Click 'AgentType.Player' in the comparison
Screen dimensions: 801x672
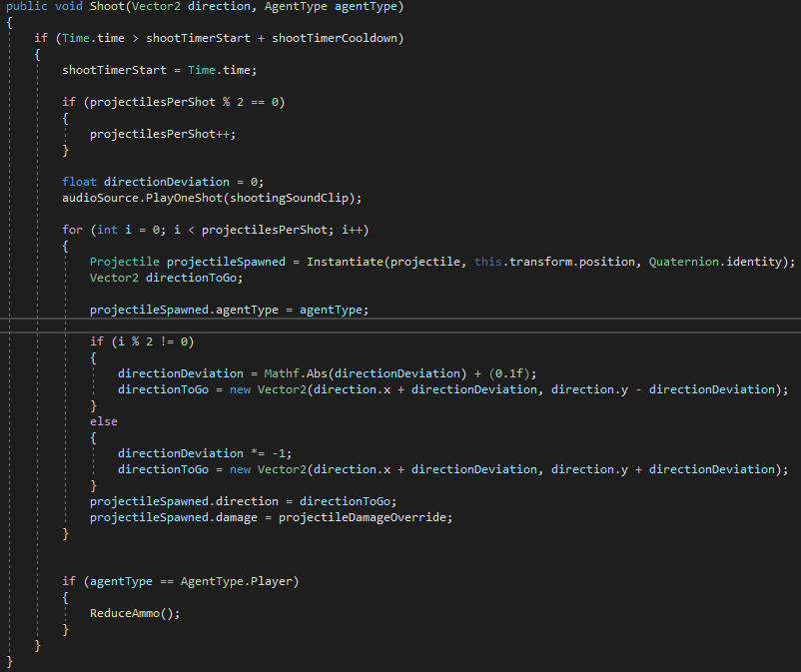coord(236,581)
